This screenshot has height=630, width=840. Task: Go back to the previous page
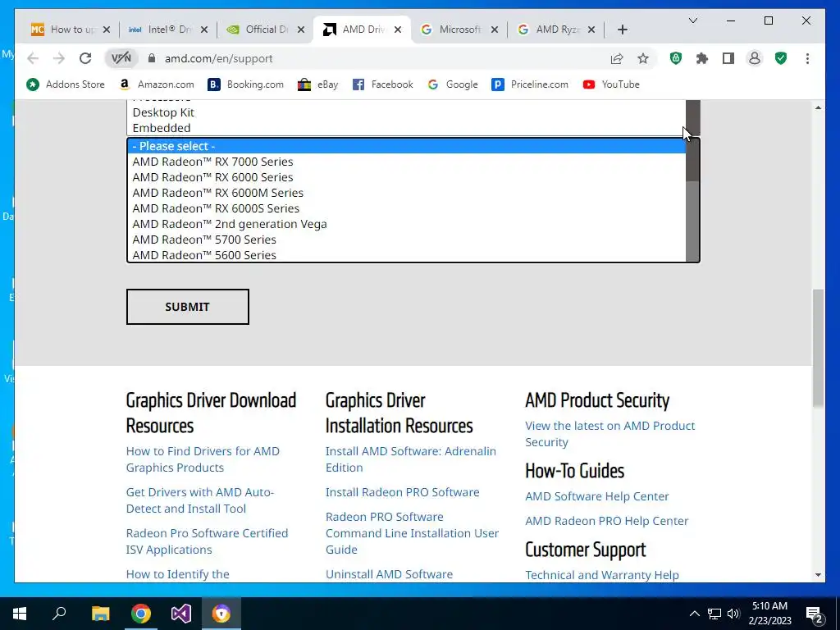[x=33, y=58]
